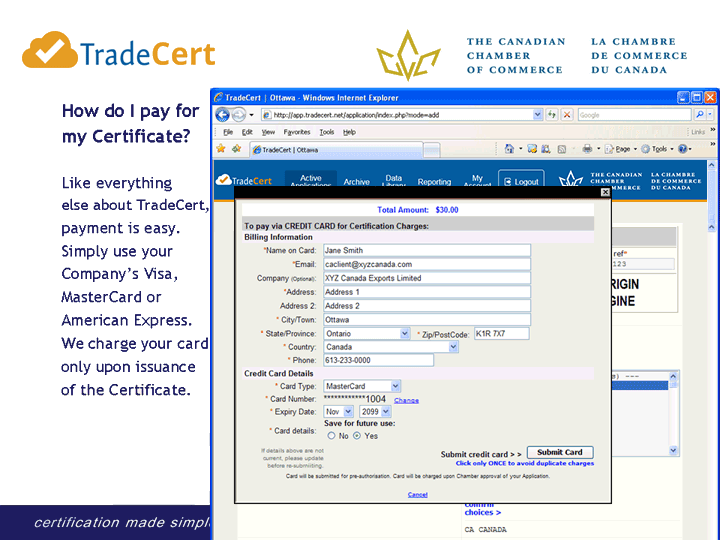
Task: Click the Address 2 field
Action: 427,306
